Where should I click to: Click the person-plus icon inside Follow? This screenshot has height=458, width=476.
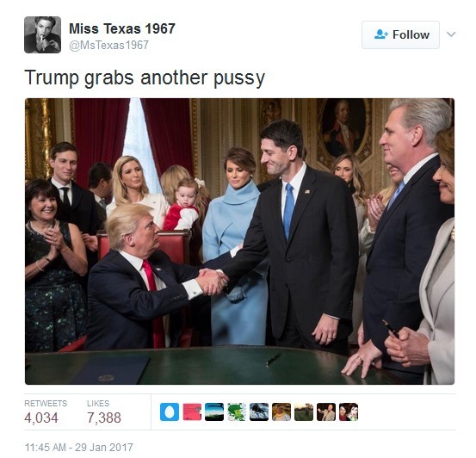pos(381,34)
